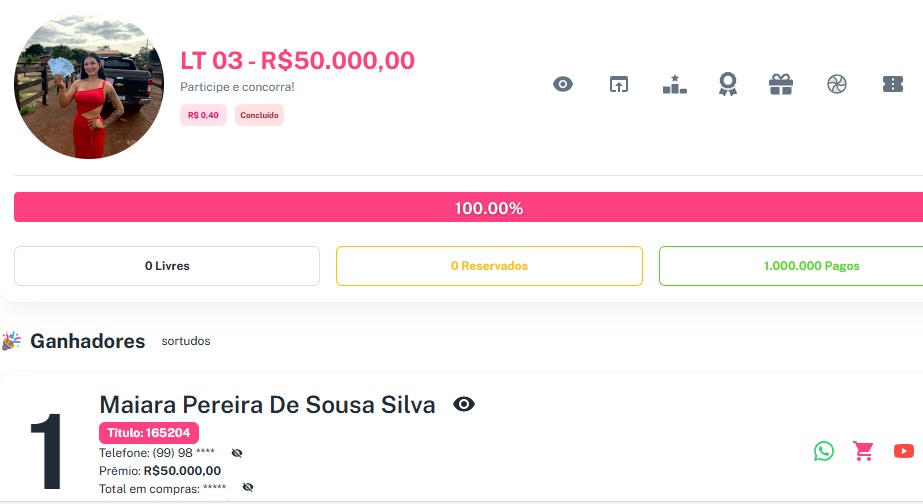The image size is (923, 504).
Task: Open WhatsApp for the winner
Action: pos(823,451)
